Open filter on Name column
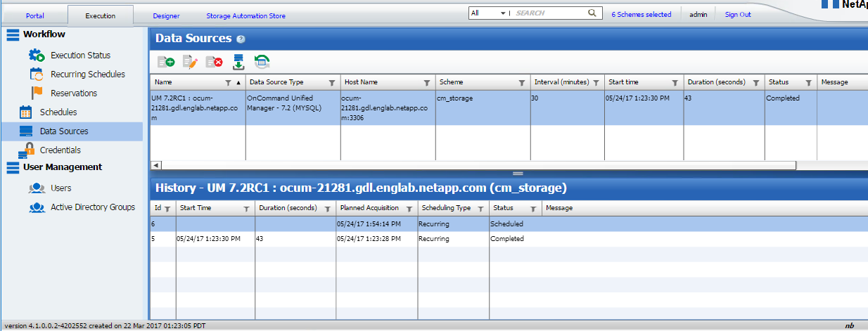 [x=229, y=83]
